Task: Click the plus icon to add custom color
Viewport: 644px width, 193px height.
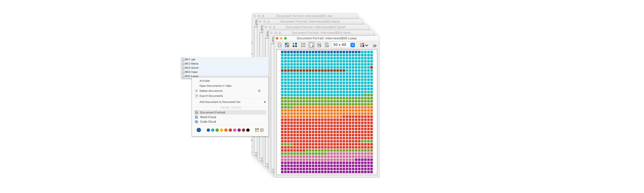Action: point(262,130)
